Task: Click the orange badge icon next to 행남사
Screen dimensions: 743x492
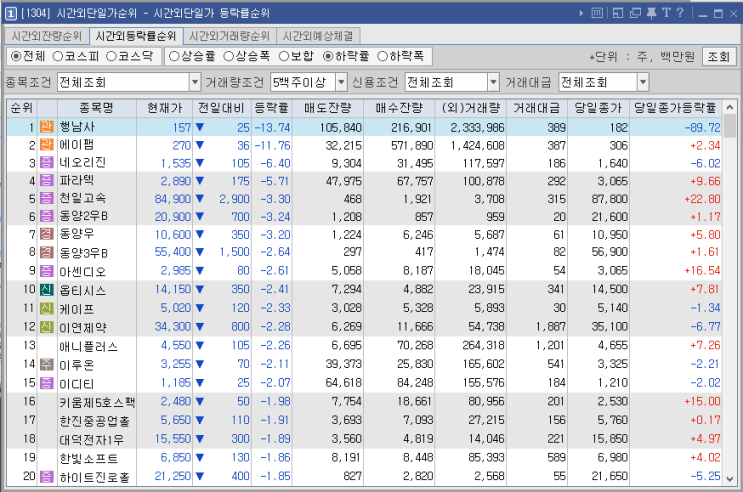Action: [x=46, y=127]
